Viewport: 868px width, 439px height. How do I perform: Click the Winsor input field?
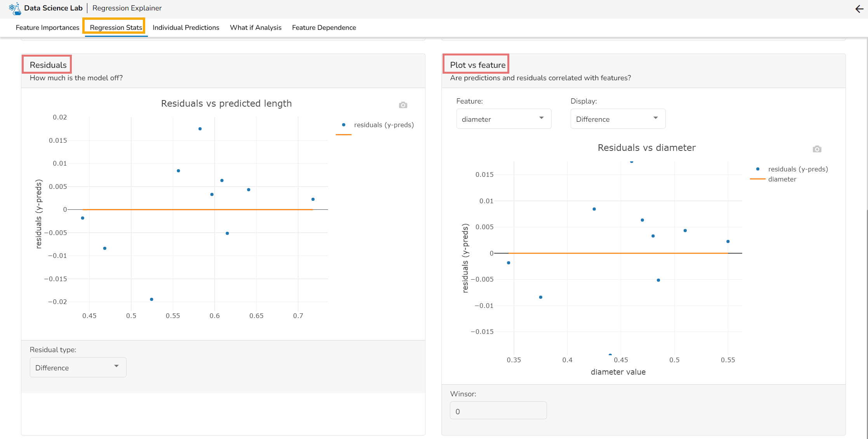[x=498, y=410]
